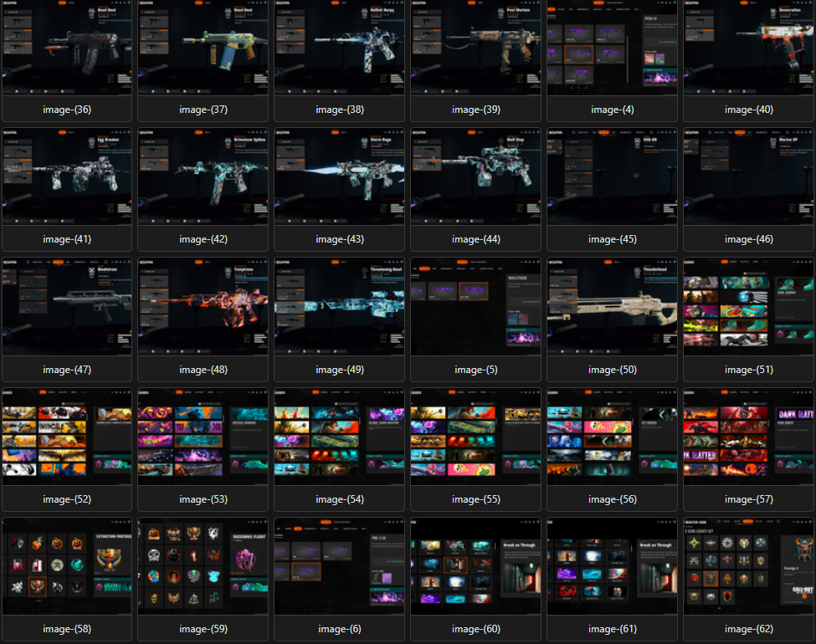Select the image-(57) Dark Matter thumbnail
Screen dimensions: 816x644
pyautogui.click(x=748, y=437)
